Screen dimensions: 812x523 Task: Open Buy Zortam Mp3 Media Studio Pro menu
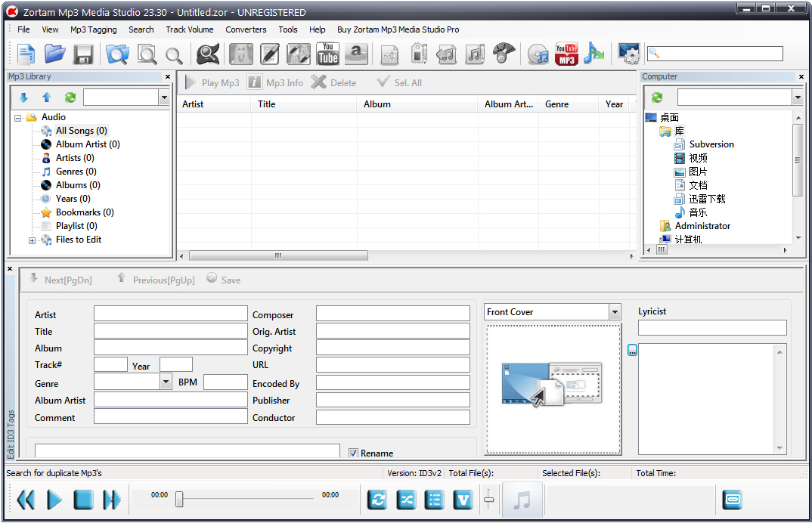[398, 29]
